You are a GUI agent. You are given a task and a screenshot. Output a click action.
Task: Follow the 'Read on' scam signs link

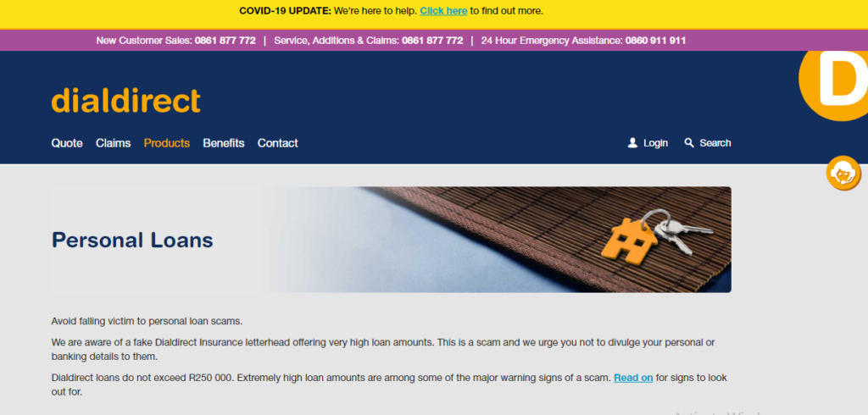click(x=633, y=378)
